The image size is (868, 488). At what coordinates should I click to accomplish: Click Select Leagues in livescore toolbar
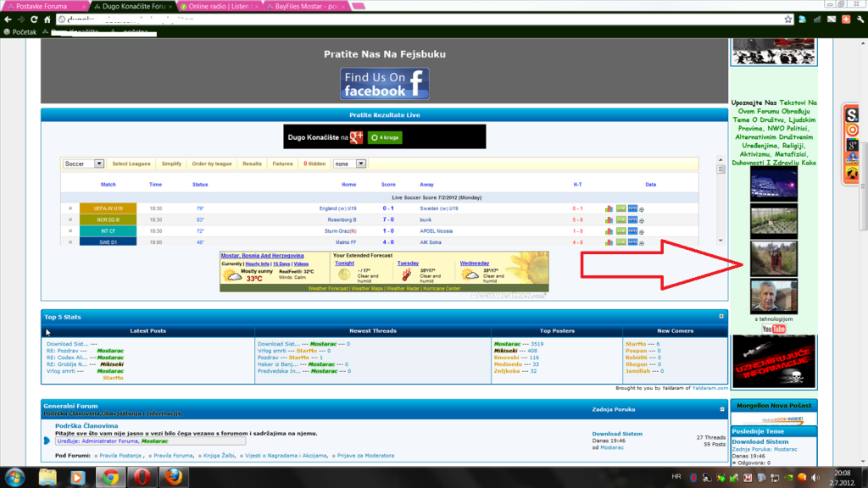click(131, 164)
